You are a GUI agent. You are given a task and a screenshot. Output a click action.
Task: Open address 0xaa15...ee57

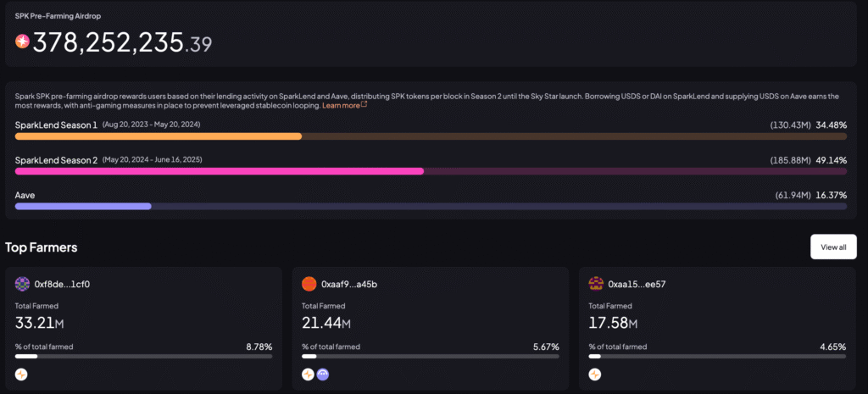[637, 285]
